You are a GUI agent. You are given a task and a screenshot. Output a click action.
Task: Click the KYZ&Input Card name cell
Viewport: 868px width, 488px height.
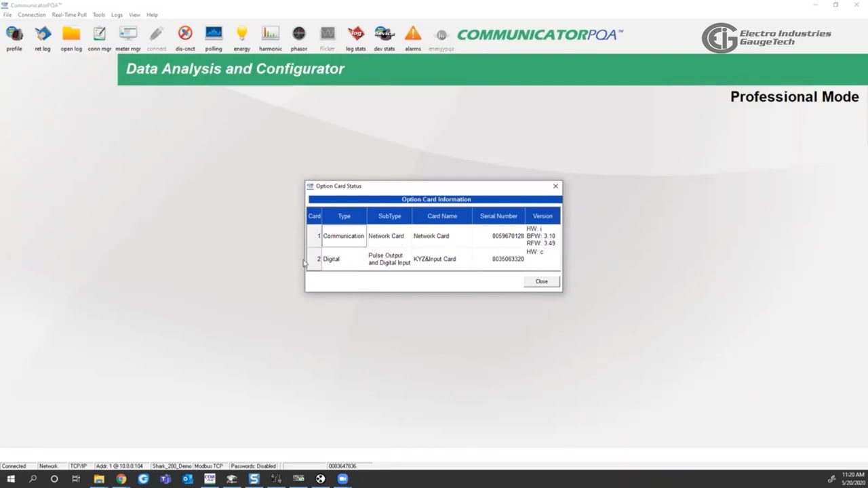coord(442,259)
